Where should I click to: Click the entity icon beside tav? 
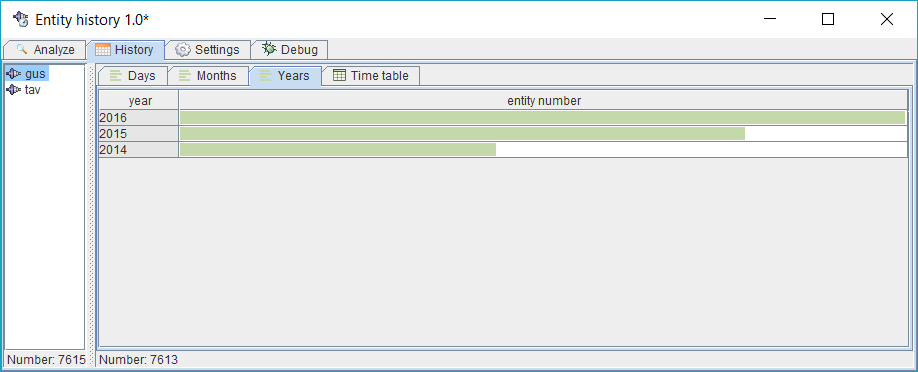pyautogui.click(x=13, y=90)
